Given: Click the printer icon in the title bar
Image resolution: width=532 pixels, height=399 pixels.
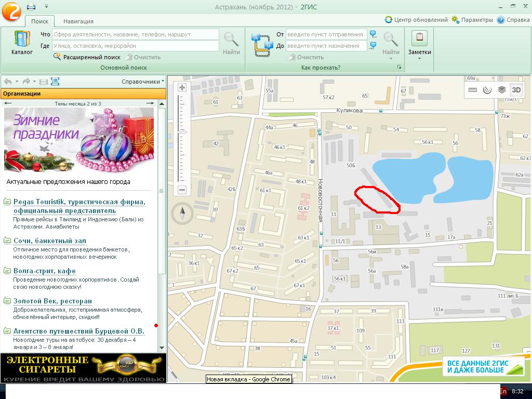Looking at the screenshot, I should pyautogui.click(x=31, y=6).
